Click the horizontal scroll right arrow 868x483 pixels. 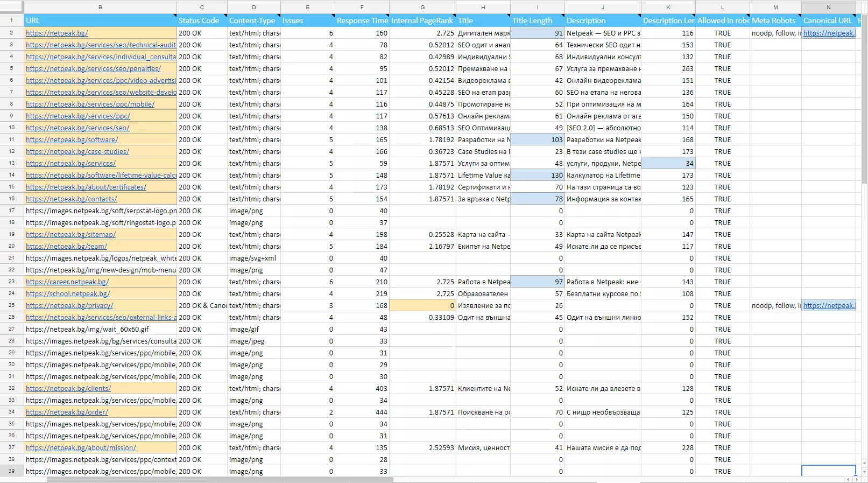[856, 479]
